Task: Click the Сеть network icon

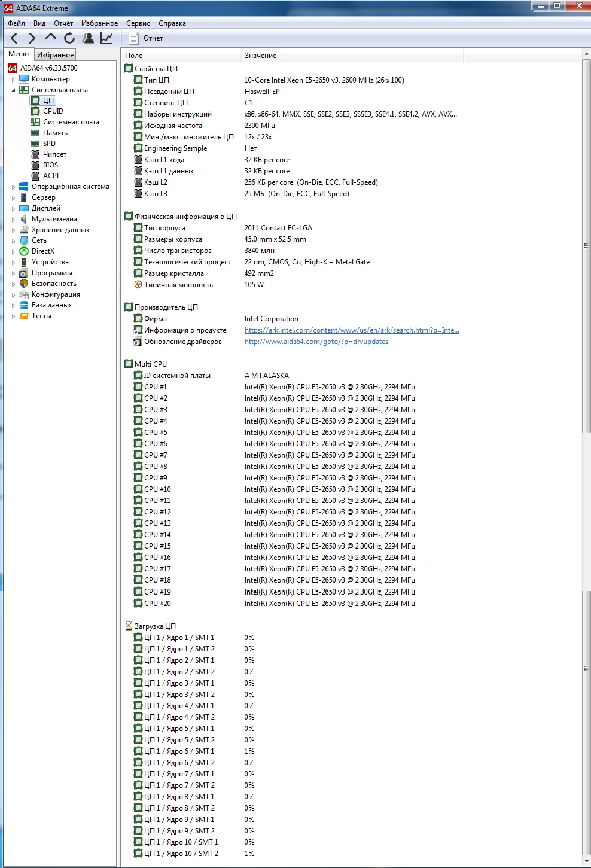Action: (x=24, y=240)
